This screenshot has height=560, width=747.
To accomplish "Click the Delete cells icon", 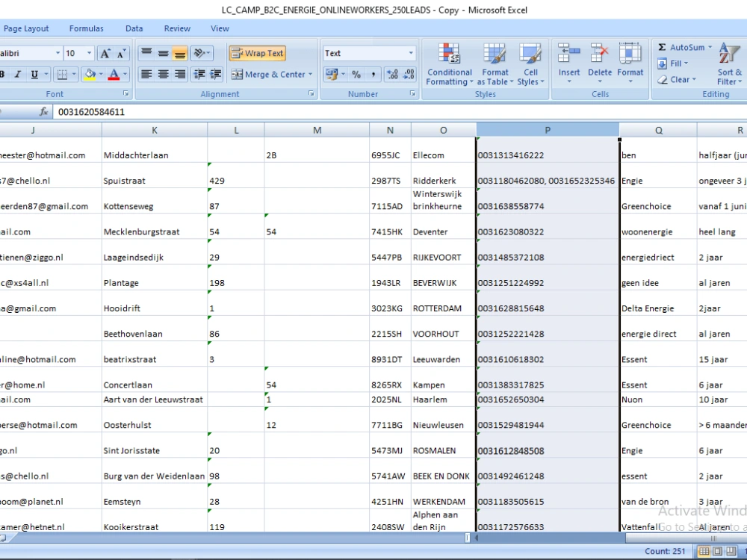I will [x=599, y=53].
